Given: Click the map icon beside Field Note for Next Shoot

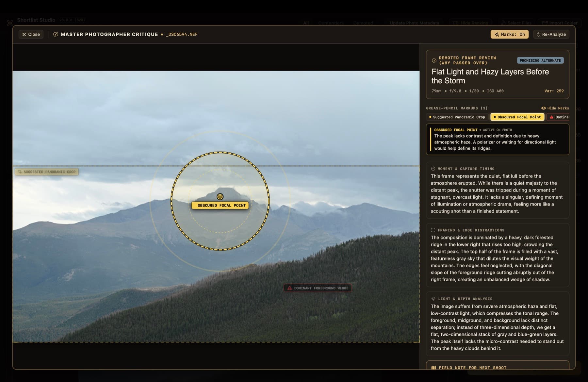Looking at the screenshot, I should coord(433,368).
